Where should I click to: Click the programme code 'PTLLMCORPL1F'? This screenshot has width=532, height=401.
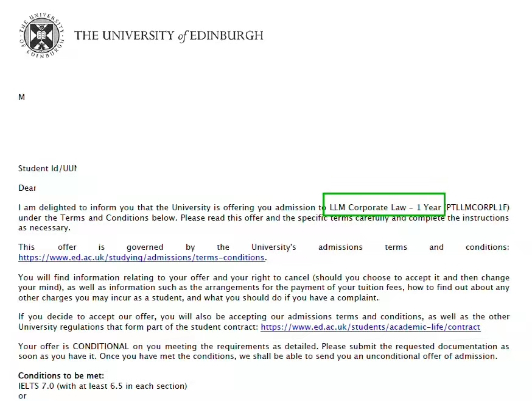click(477, 208)
